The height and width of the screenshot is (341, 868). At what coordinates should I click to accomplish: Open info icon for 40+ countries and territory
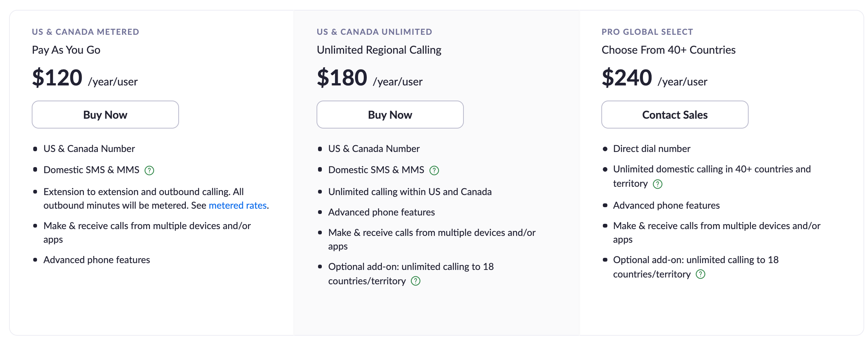(658, 184)
